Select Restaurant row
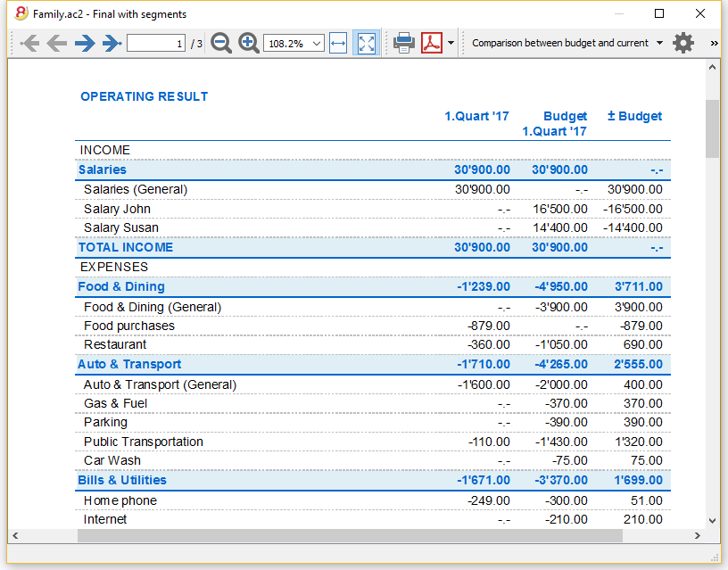 373,344
